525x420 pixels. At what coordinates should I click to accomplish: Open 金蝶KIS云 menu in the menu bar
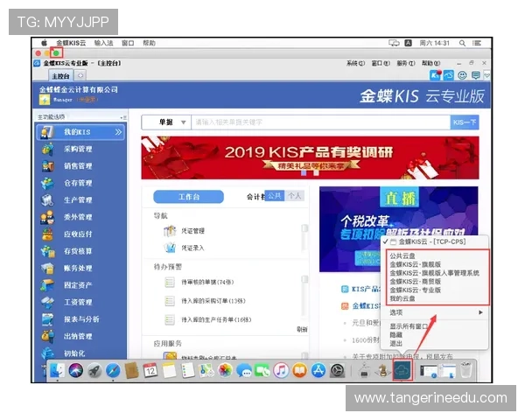[x=72, y=43]
